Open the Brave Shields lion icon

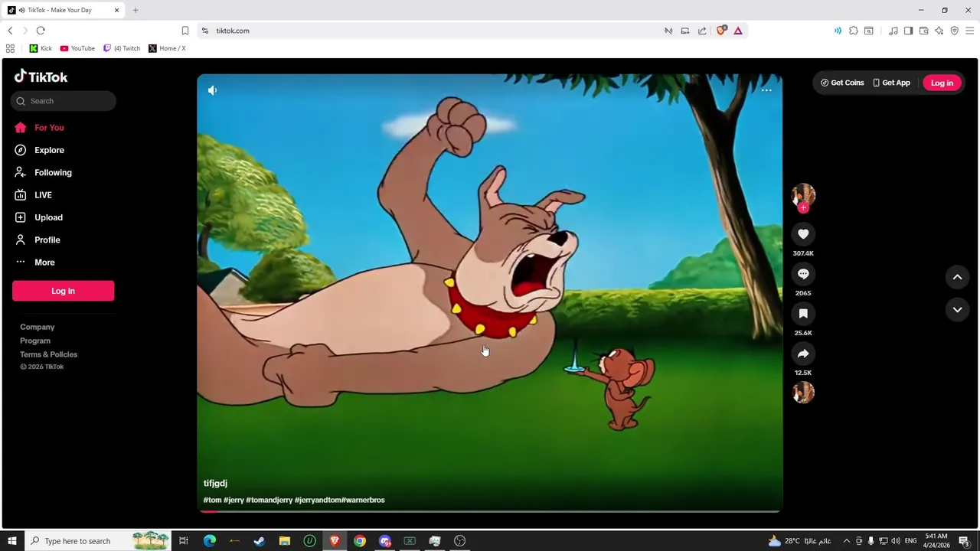point(720,31)
